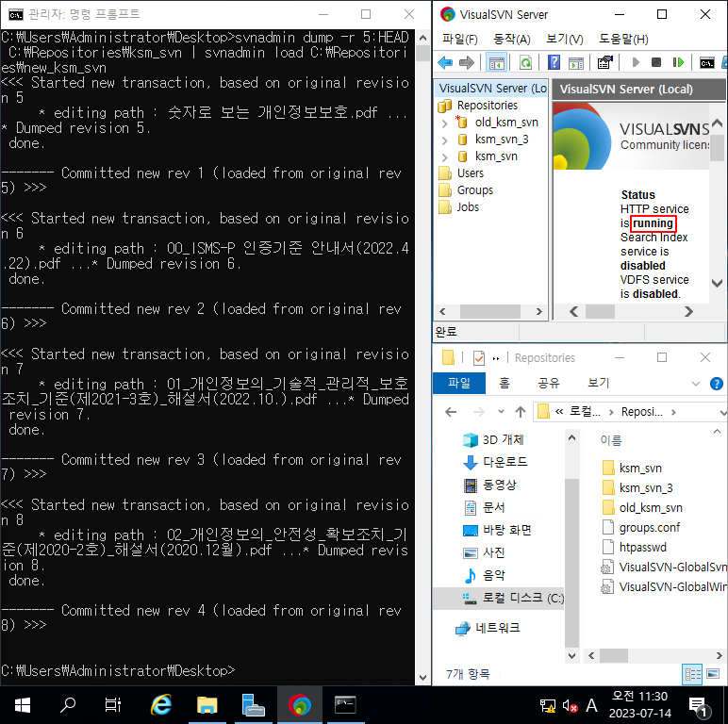
Task: Click the Forward arrow in VisualSVN toolbar
Action: 466,62
